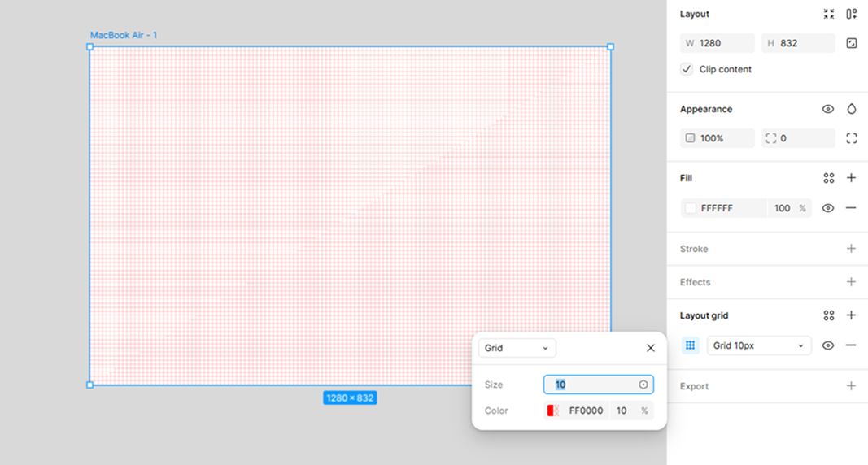The height and width of the screenshot is (465, 868).
Task: Open the Grid type dropdown in popup
Action: [x=517, y=348]
